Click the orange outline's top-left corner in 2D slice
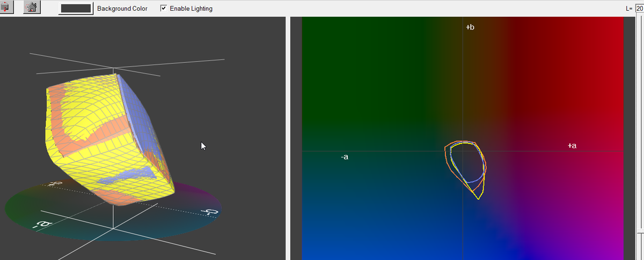644x260 pixels. pos(447,146)
